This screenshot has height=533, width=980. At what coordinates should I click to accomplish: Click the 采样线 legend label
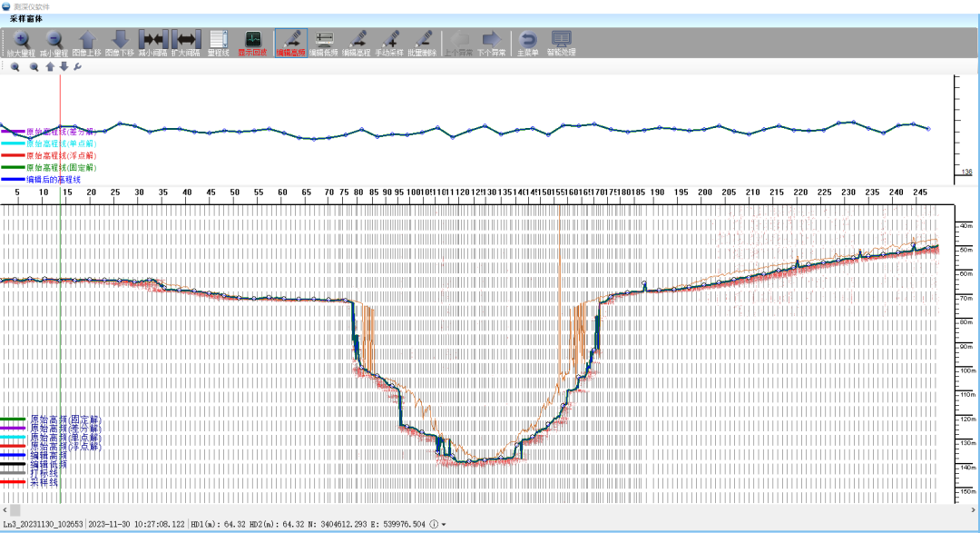[x=44, y=482]
